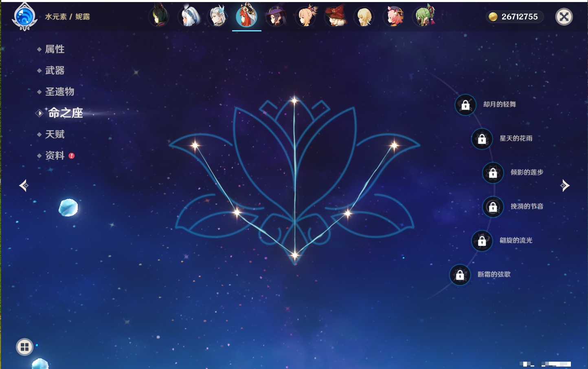Close the character screen
This screenshot has width=588, height=369.
coord(564,17)
